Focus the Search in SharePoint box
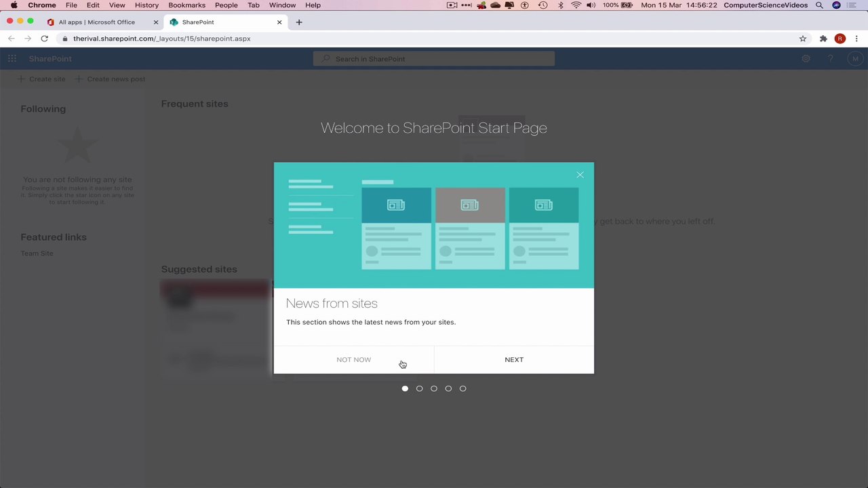The height and width of the screenshot is (488, 868). click(x=434, y=59)
